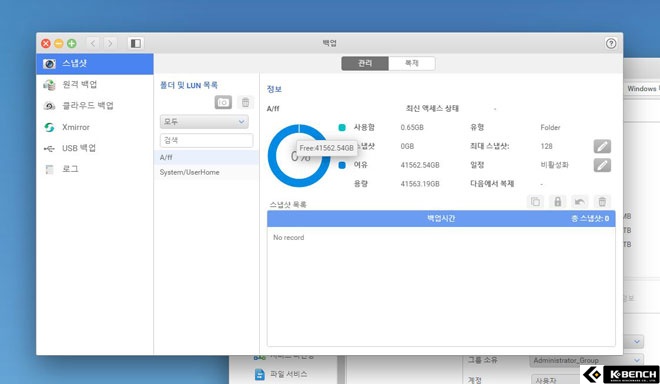660x384 pixels.
Task: Open help with the question mark icon
Action: point(611,43)
